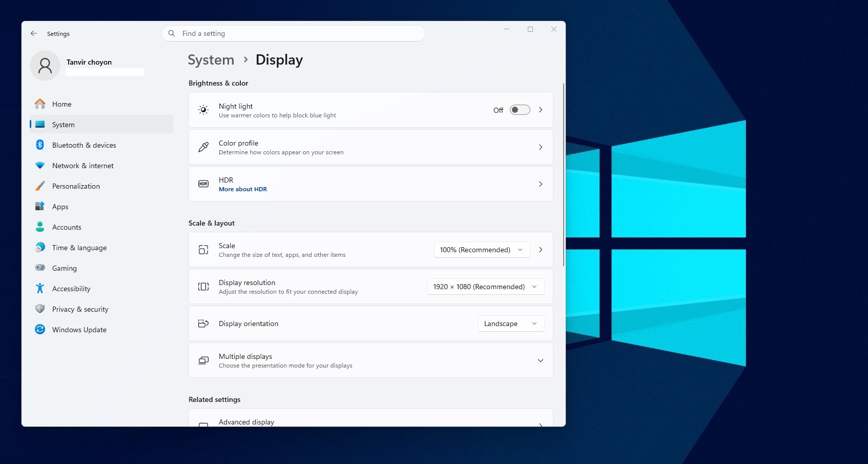Click the More about HDR link
Image resolution: width=868 pixels, height=464 pixels.
(243, 189)
